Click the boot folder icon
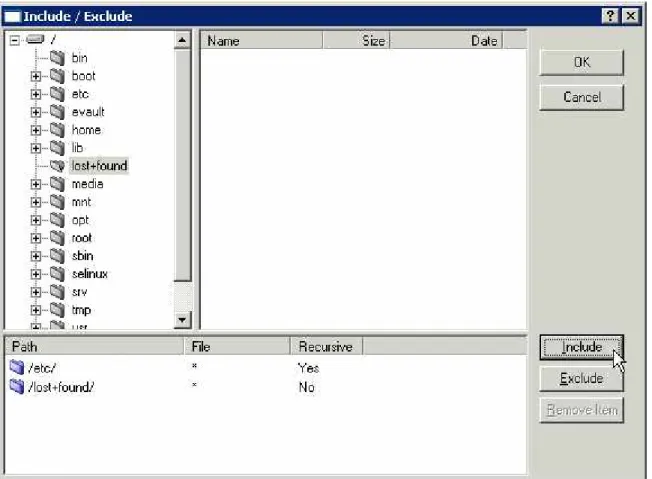652x479 pixels. pos(57,76)
